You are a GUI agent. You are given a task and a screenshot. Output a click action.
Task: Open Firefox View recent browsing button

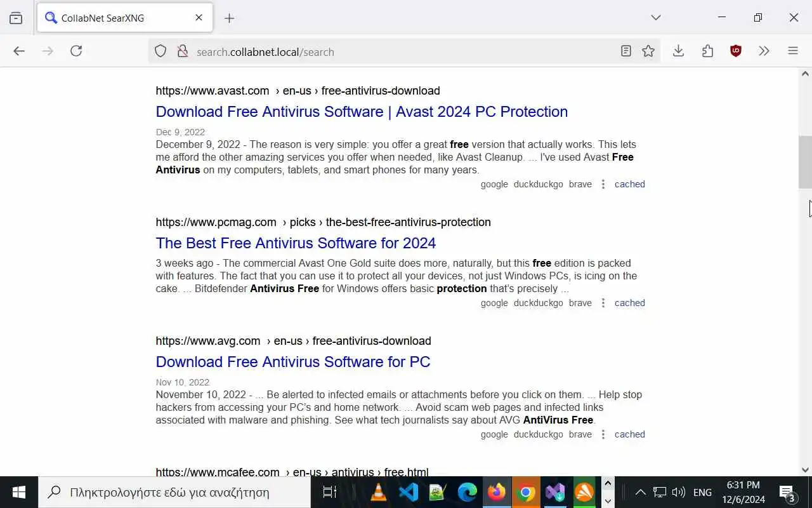[16, 18]
